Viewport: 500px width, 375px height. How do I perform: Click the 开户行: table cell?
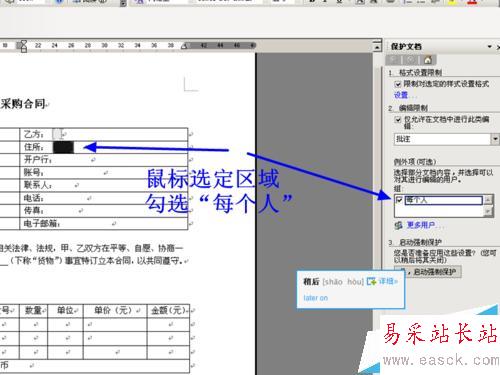[x=104, y=160]
